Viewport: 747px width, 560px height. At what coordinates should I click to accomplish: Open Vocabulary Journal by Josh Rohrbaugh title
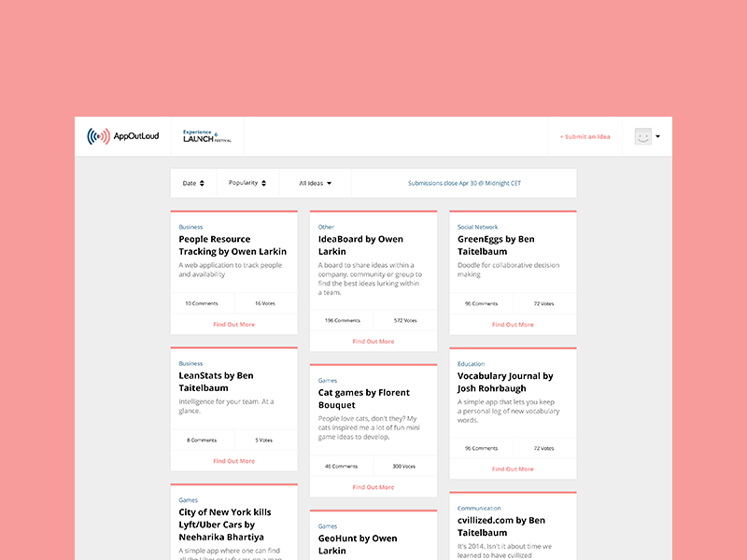coord(505,382)
